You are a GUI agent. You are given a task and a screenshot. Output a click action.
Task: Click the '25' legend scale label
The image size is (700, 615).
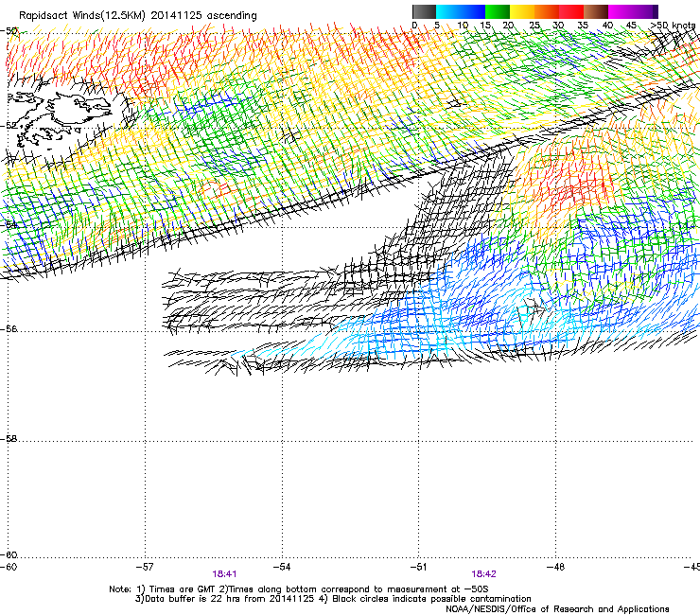[534, 26]
